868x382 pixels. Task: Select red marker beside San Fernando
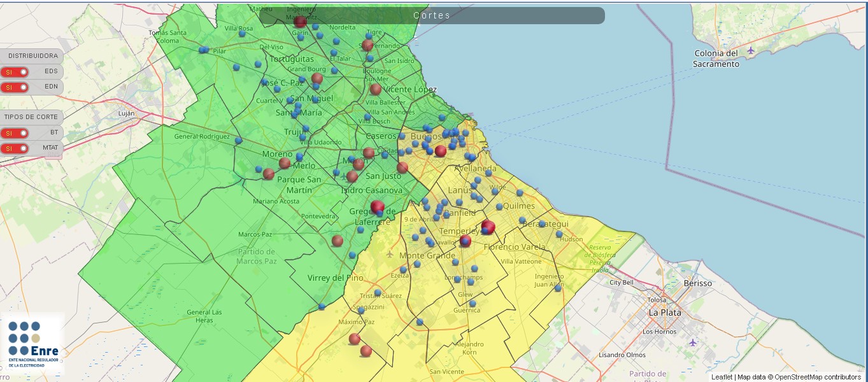point(367,45)
